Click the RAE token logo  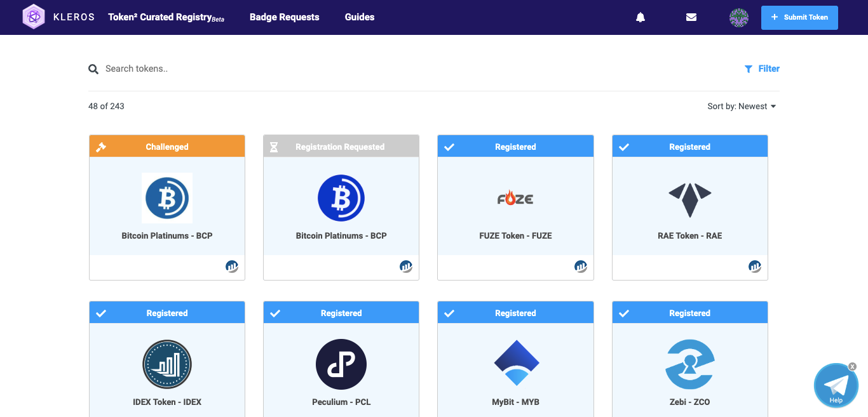click(690, 199)
